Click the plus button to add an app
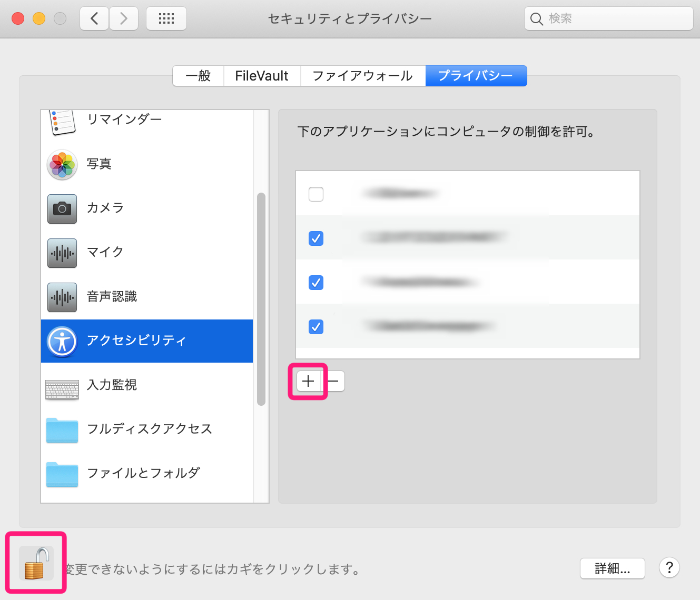Screen dimensions: 700x600 pos(309,381)
